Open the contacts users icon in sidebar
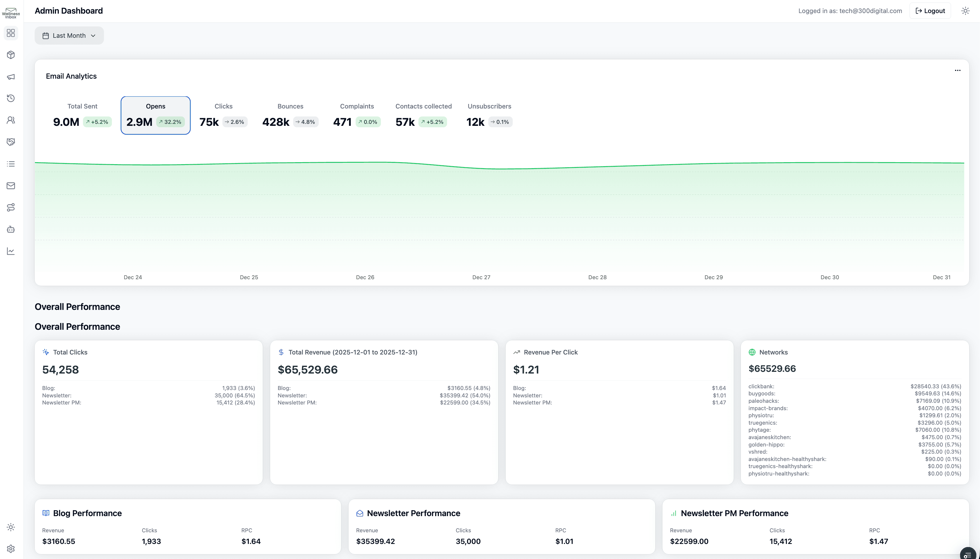The image size is (980, 559). tap(11, 120)
